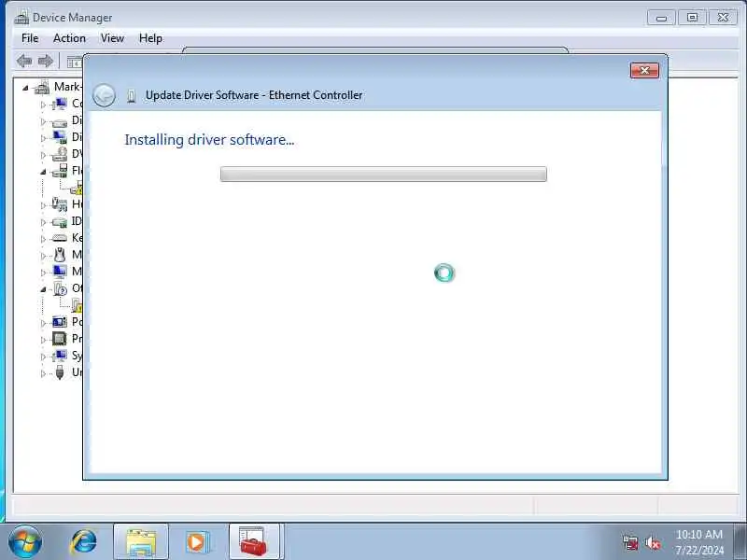747x560 pixels.
Task: Click the muted volume tray icon
Action: click(653, 543)
